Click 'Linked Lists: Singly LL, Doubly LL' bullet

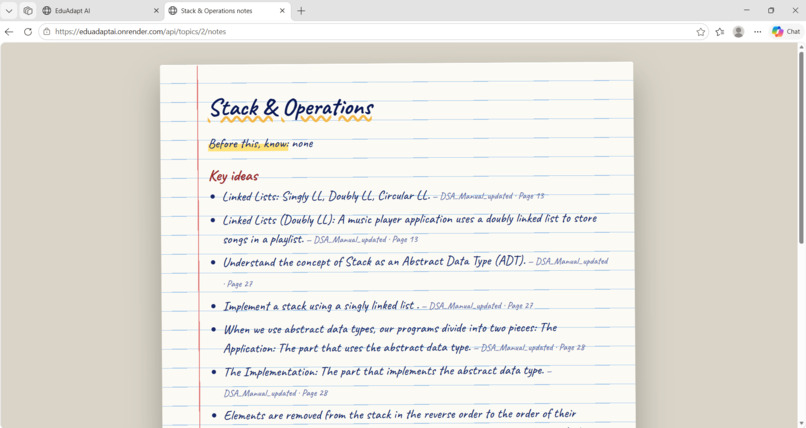pos(326,196)
